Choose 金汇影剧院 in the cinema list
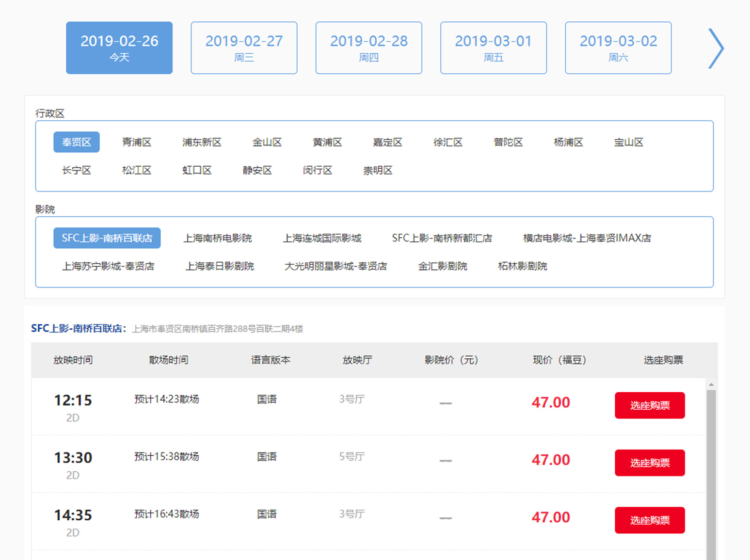Image resolution: width=750 pixels, height=560 pixels. coord(442,266)
